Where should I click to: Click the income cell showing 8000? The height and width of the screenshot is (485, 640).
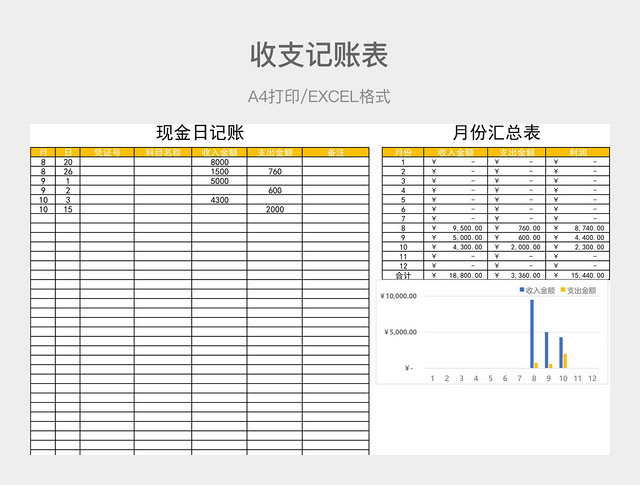[x=219, y=162]
